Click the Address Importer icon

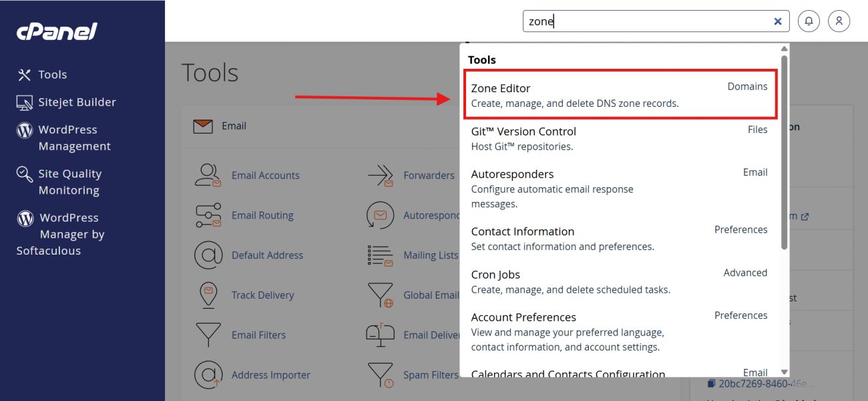[x=208, y=375]
